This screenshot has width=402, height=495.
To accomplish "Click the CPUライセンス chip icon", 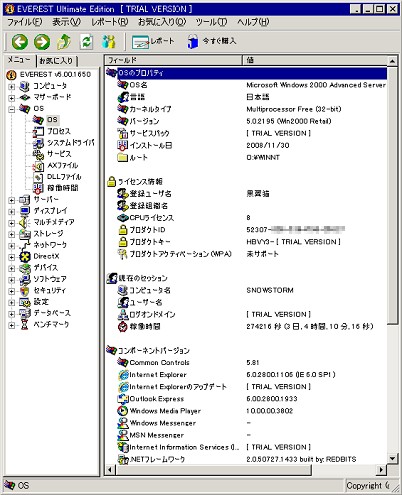I will pyautogui.click(x=123, y=218).
